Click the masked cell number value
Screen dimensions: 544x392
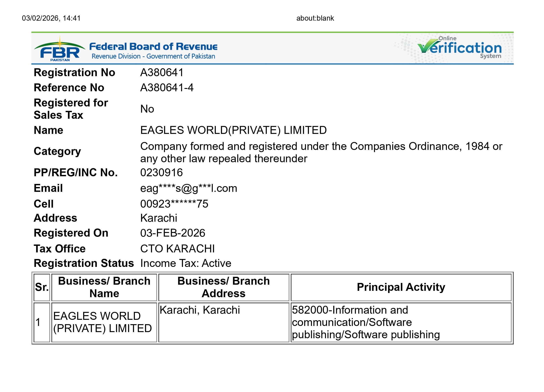pyautogui.click(x=174, y=204)
